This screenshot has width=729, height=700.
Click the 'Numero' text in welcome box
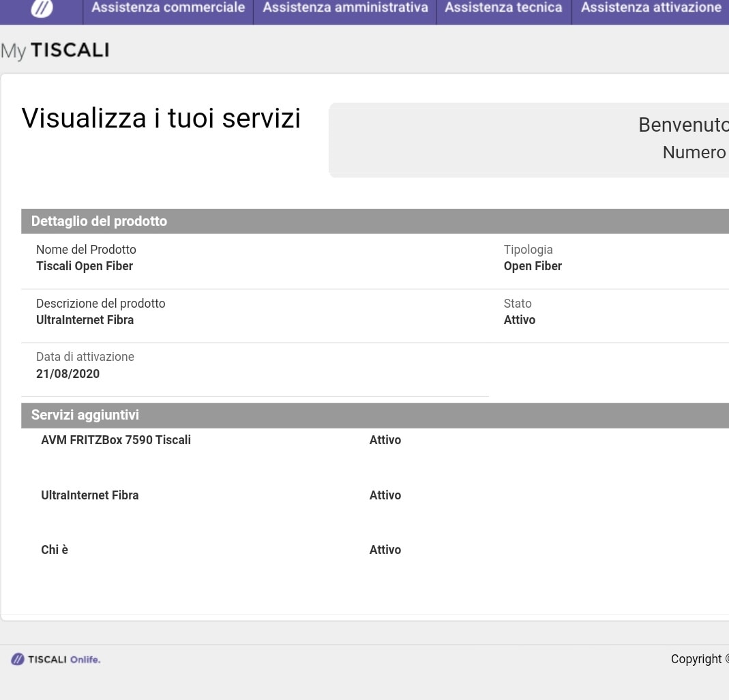pos(694,152)
